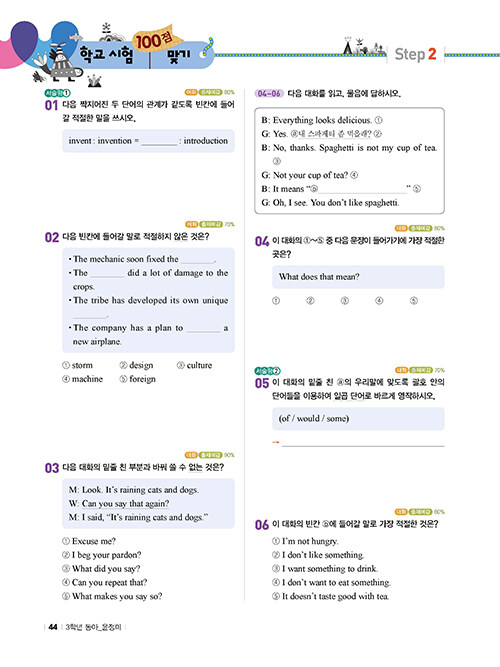Pick answer ⑤ It doesn't taste good with tea
Image resolution: width=500 pixels, height=667 pixels.
(330, 596)
